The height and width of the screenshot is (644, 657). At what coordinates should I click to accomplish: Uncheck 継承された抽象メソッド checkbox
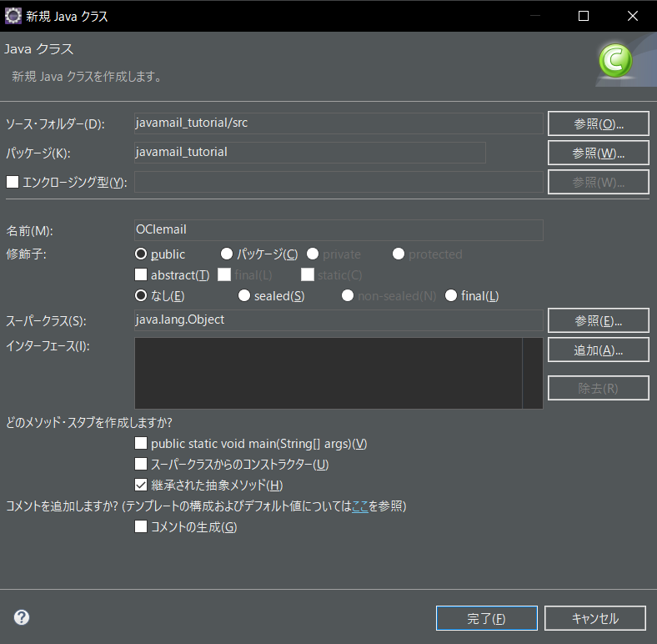coord(141,485)
